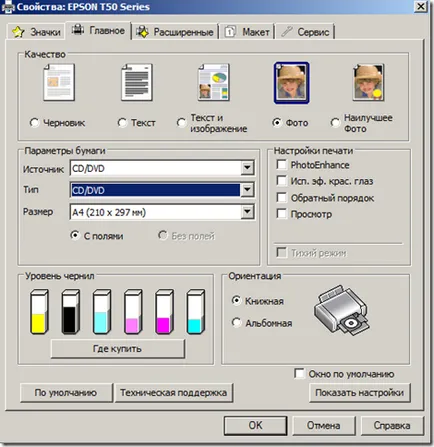Enable the PhotoEnhance checkbox

[282, 164]
